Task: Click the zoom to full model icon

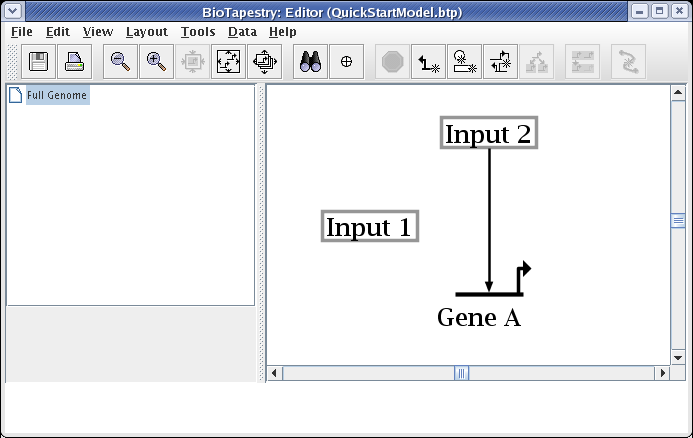Action: coord(229,62)
